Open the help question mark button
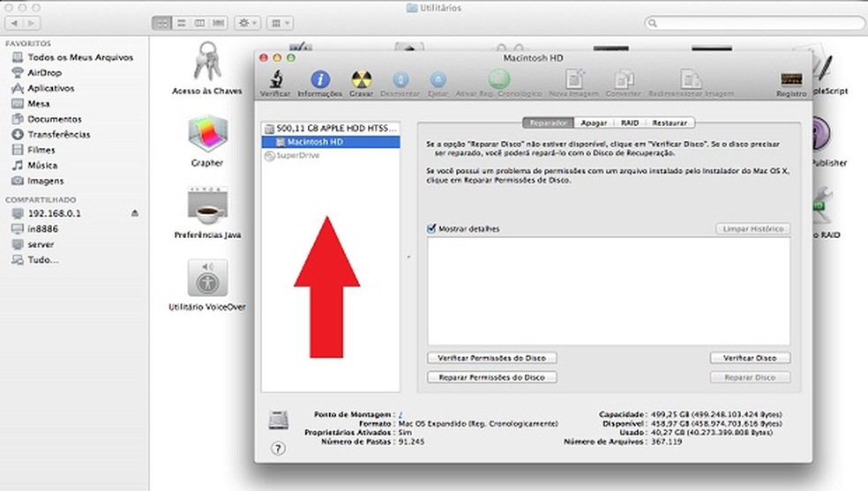This screenshot has height=491, width=868. pos(279,449)
